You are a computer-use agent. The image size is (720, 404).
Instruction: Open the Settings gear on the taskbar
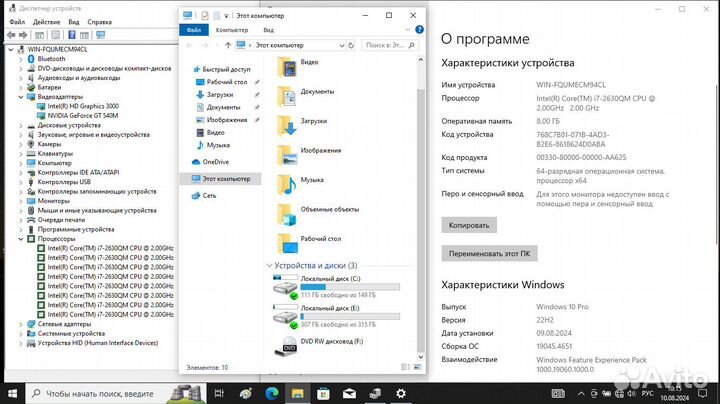(x=401, y=393)
